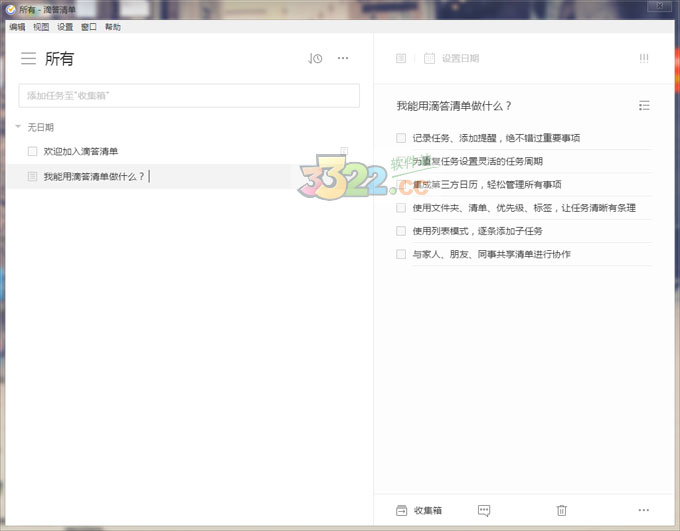
Task: Close the 滴答清单 window
Action: 660,6
